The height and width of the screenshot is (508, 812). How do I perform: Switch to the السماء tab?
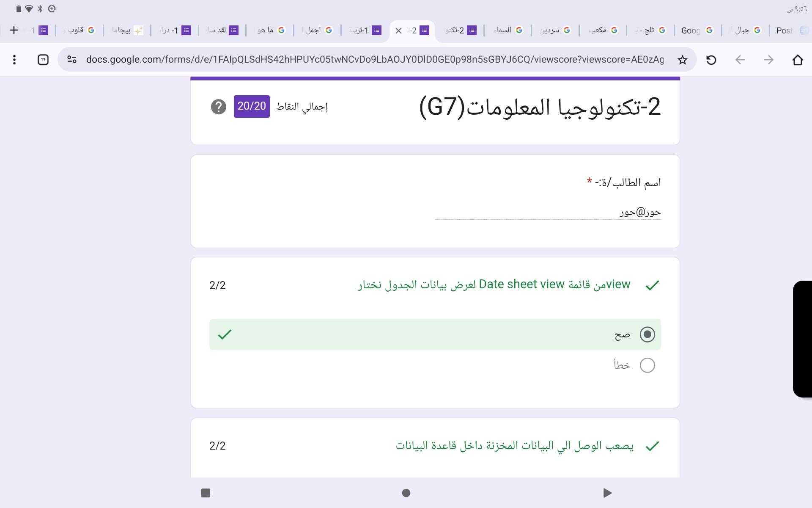pos(507,30)
